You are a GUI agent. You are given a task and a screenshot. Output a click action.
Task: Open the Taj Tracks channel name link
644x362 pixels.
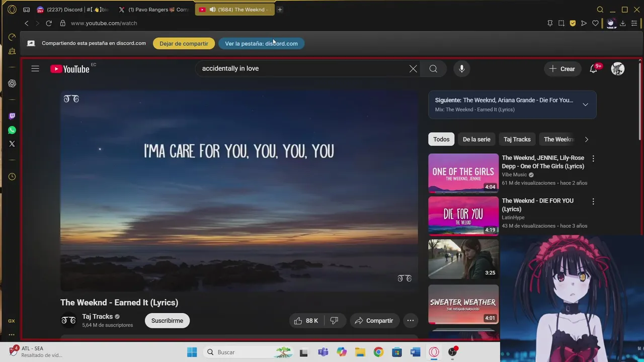(97, 316)
